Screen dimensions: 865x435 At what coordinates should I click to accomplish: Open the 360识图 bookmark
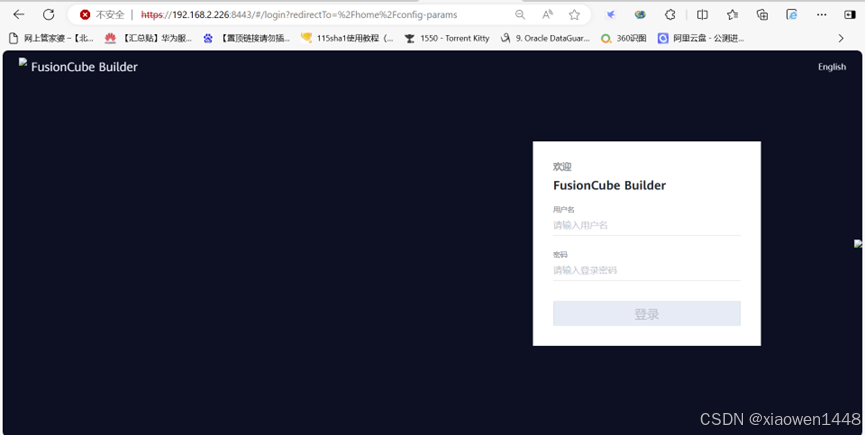coord(623,38)
